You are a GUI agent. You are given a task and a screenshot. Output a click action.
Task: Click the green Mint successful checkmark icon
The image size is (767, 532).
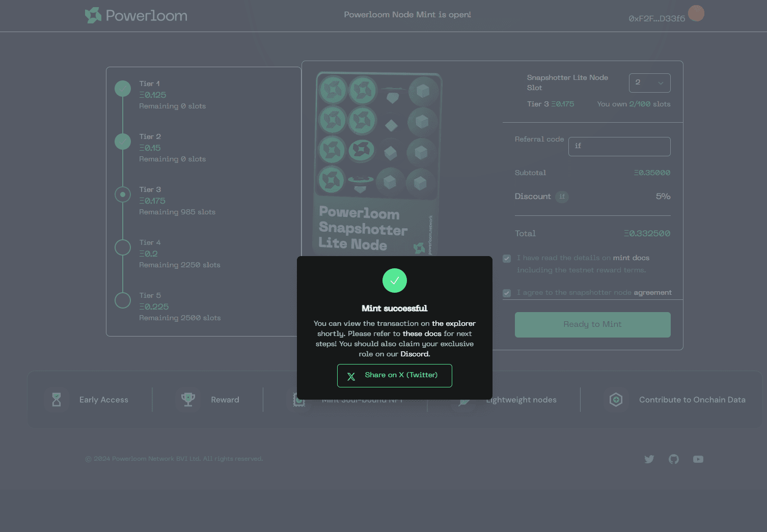coord(395,281)
